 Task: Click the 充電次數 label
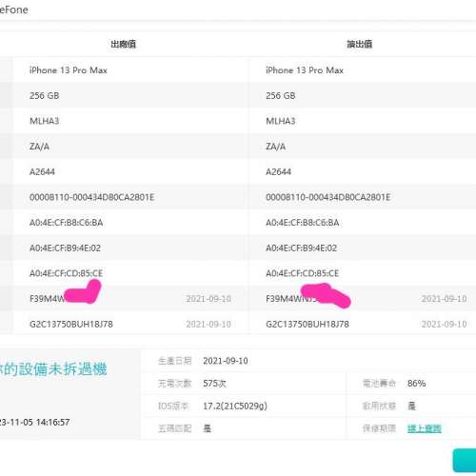click(x=175, y=384)
